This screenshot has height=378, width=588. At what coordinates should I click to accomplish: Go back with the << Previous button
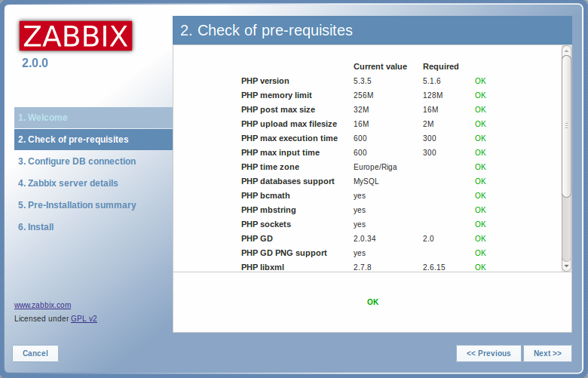coord(488,353)
